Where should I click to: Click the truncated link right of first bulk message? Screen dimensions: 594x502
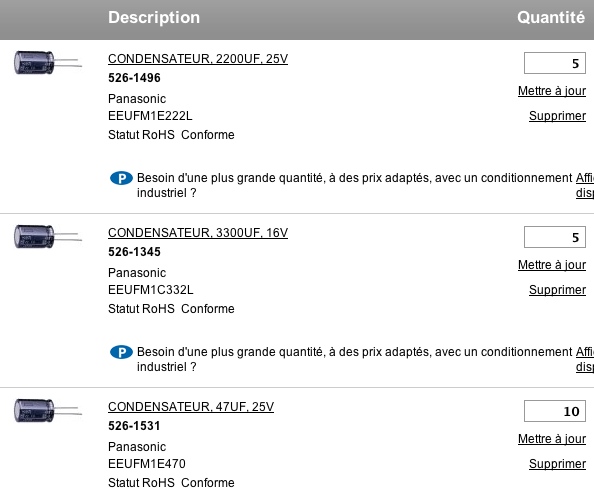pyautogui.click(x=585, y=185)
